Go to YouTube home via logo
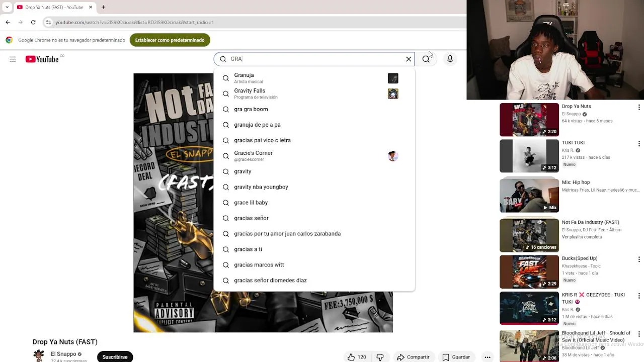This screenshot has width=644, height=362. tap(42, 59)
